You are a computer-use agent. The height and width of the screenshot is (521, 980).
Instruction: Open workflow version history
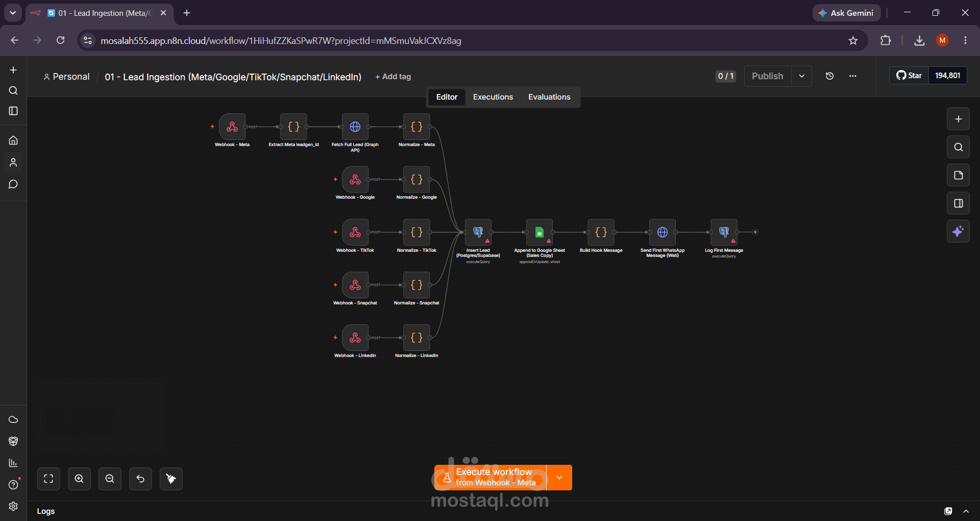click(x=830, y=76)
